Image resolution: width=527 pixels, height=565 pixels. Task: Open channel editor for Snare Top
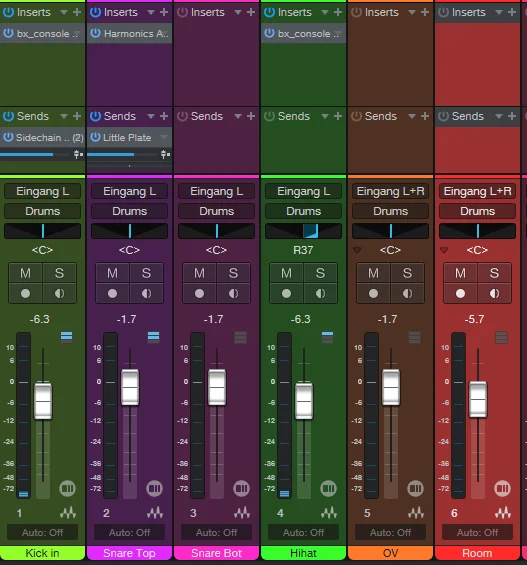click(155, 489)
